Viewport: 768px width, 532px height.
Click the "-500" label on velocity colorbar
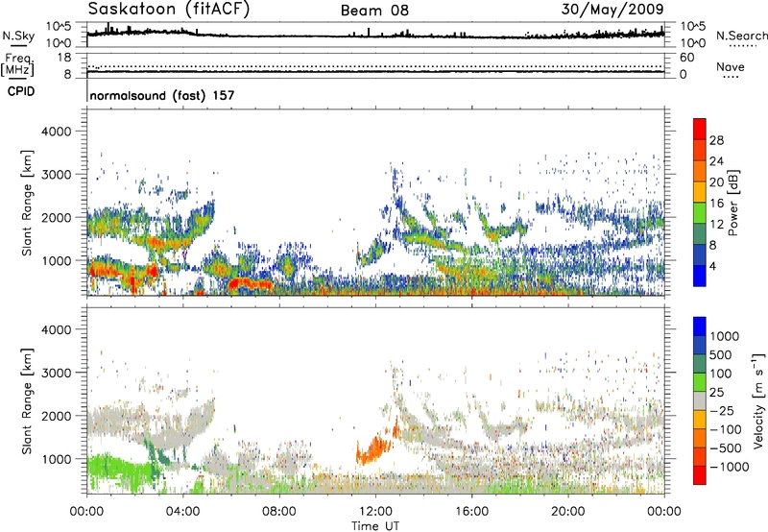point(726,448)
